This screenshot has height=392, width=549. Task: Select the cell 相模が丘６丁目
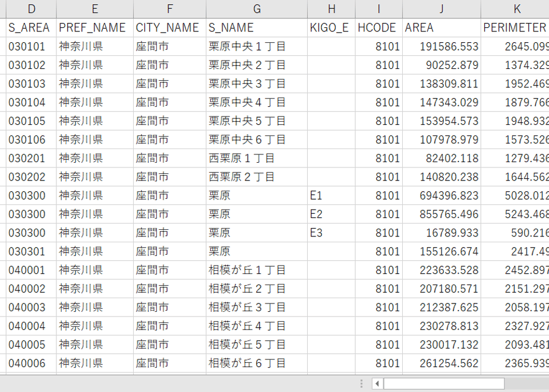pos(257,363)
